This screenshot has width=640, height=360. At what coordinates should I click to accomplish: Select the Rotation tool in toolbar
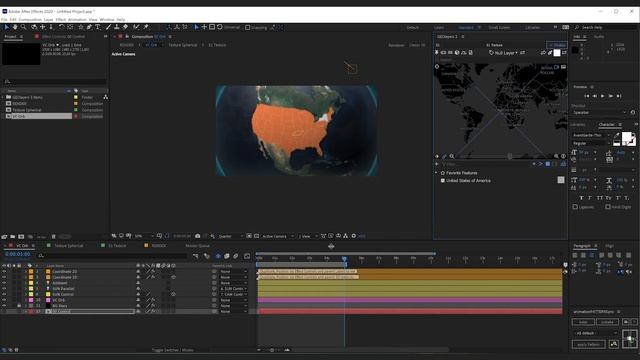pos(61,27)
